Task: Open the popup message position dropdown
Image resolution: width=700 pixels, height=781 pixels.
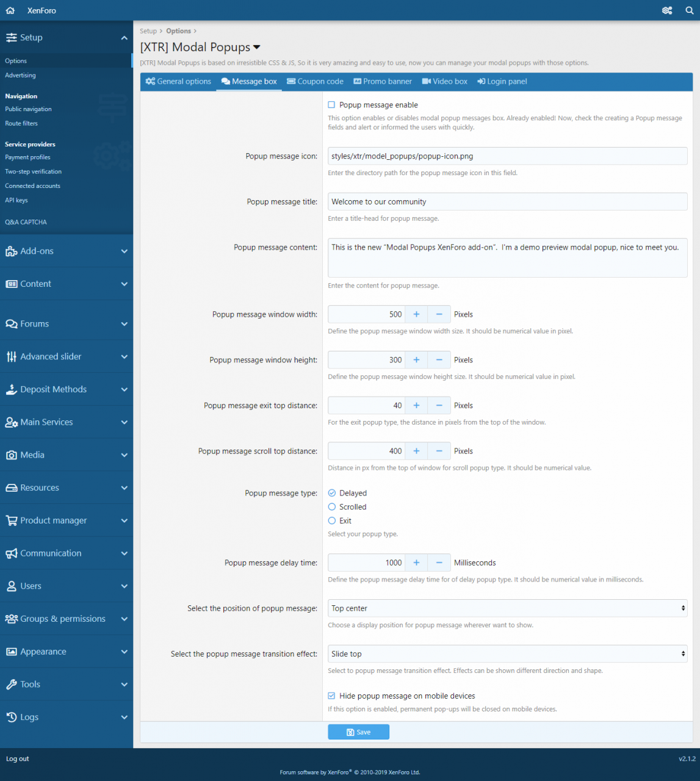Action: click(507, 608)
